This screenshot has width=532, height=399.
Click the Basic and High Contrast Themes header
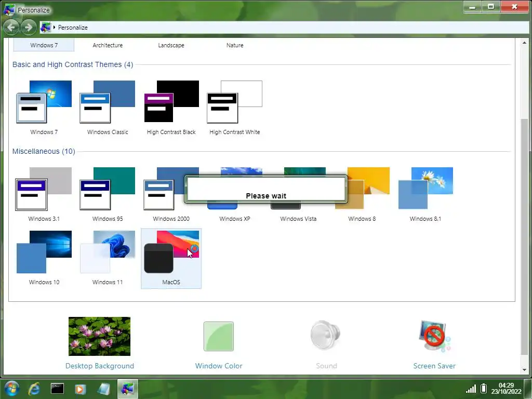(x=73, y=64)
